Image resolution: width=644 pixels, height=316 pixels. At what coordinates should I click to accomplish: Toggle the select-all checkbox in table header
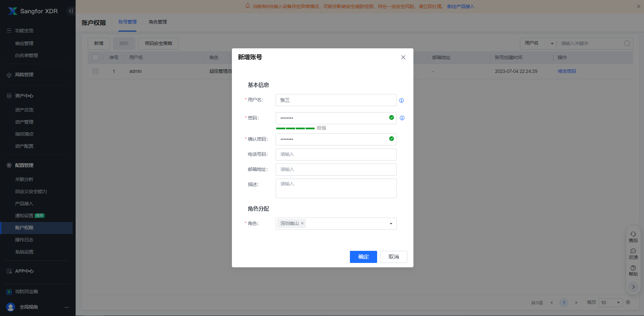pos(95,57)
